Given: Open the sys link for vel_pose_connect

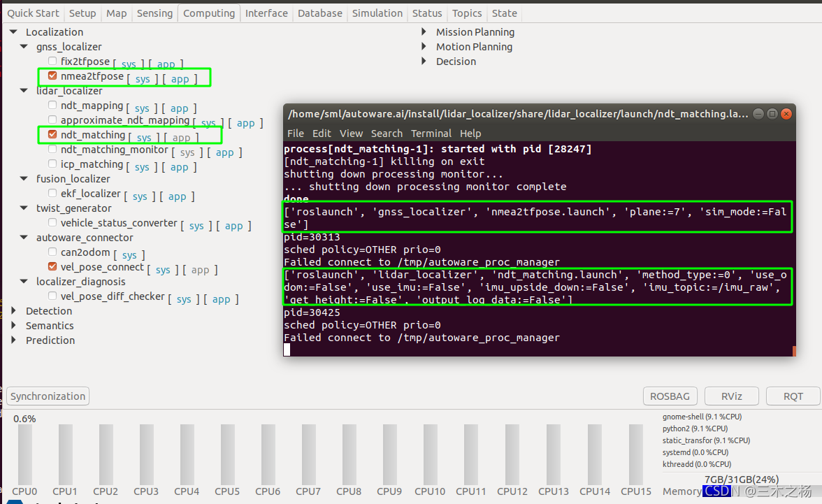Looking at the screenshot, I should [x=163, y=270].
